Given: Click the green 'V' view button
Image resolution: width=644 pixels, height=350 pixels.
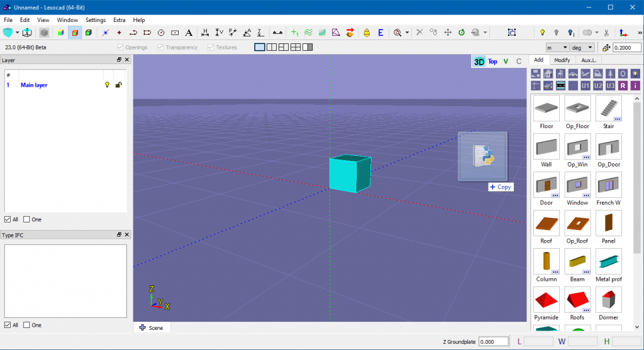Looking at the screenshot, I should pos(506,62).
